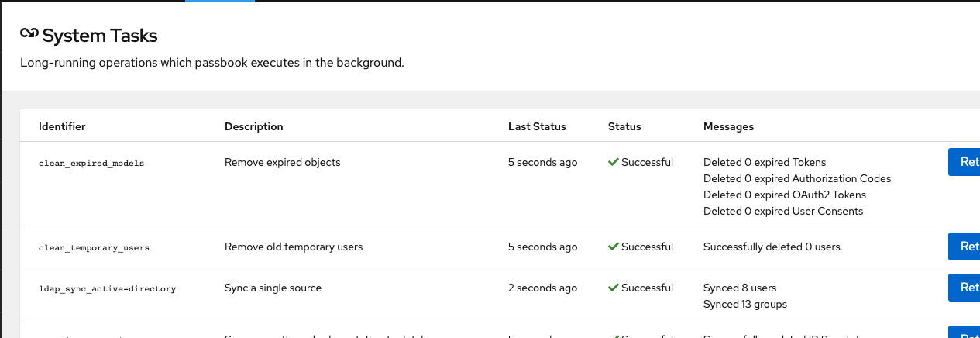The height and width of the screenshot is (338, 980).
Task: Select the ldap_sync_active-directory identifier
Action: pos(107,289)
